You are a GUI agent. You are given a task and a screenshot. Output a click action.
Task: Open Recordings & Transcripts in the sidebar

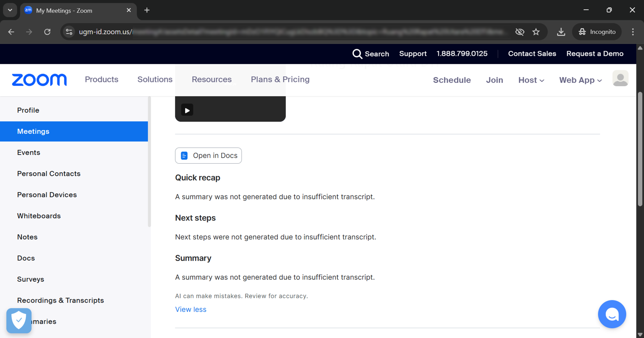pyautogui.click(x=60, y=300)
